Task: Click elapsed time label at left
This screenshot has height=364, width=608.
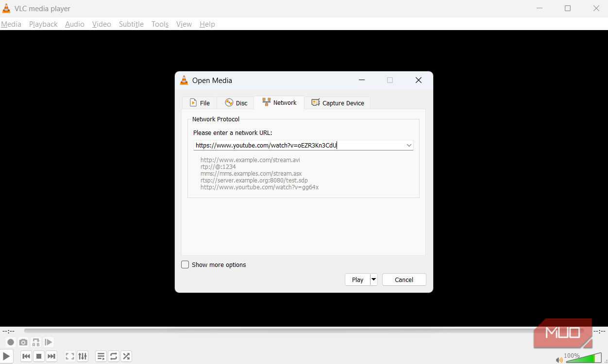Action: click(8, 331)
